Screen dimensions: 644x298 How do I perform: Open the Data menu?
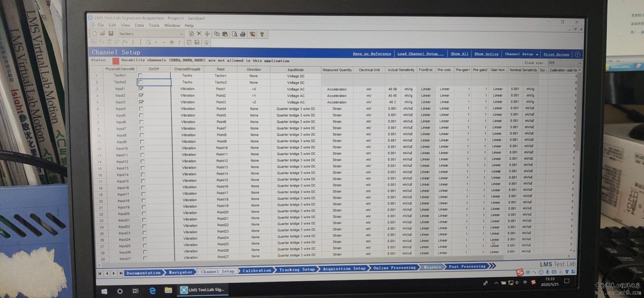(x=139, y=25)
